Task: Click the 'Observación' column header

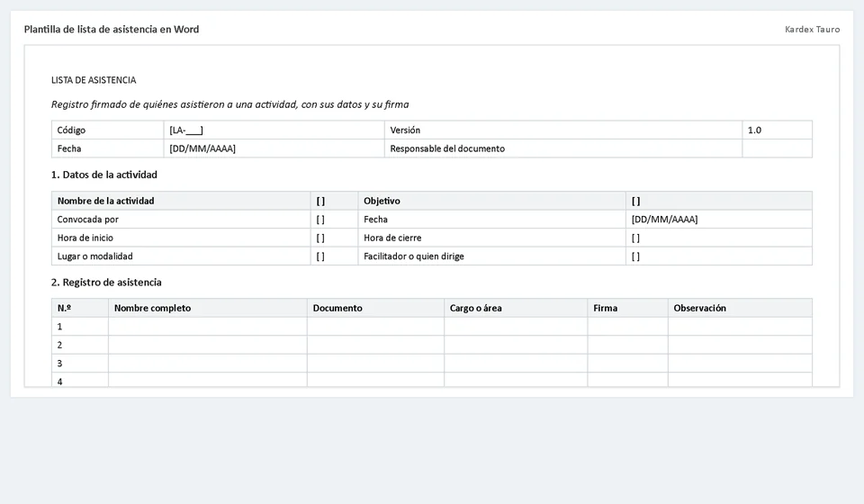Action: point(740,308)
